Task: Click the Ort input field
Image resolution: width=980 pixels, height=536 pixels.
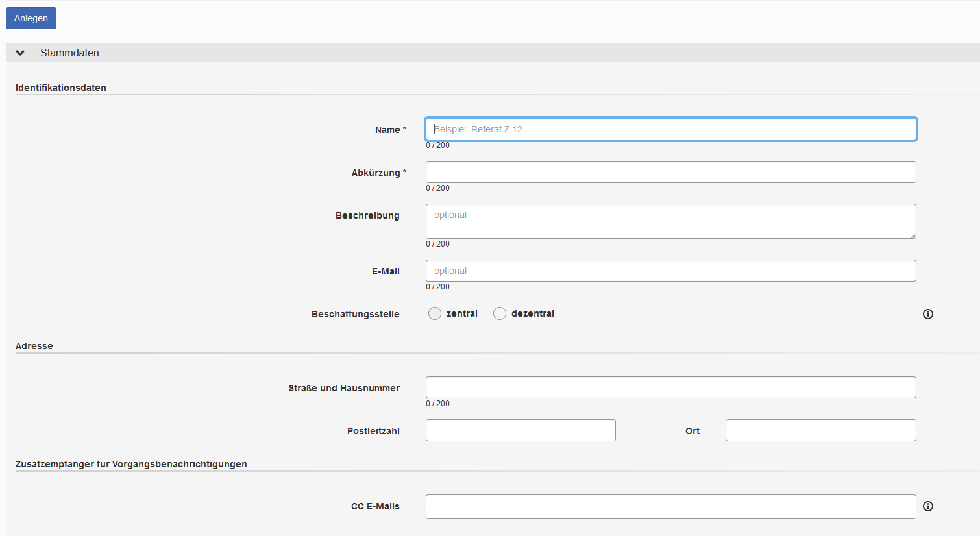Action: [x=820, y=430]
